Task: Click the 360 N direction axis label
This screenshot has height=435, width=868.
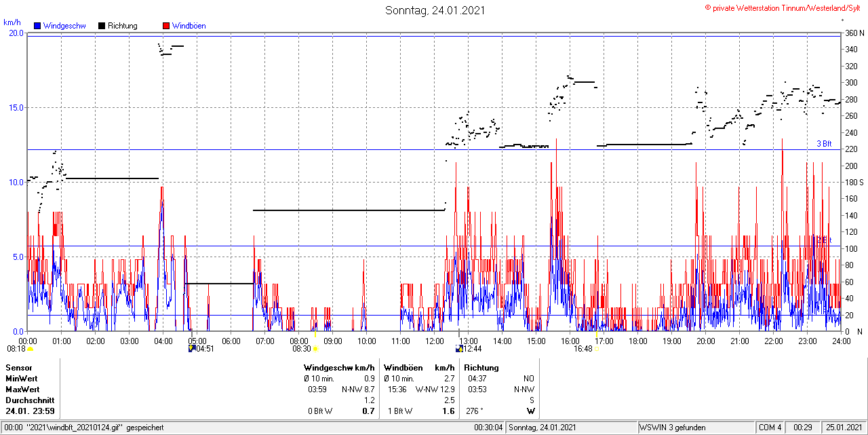Action: tap(854, 33)
